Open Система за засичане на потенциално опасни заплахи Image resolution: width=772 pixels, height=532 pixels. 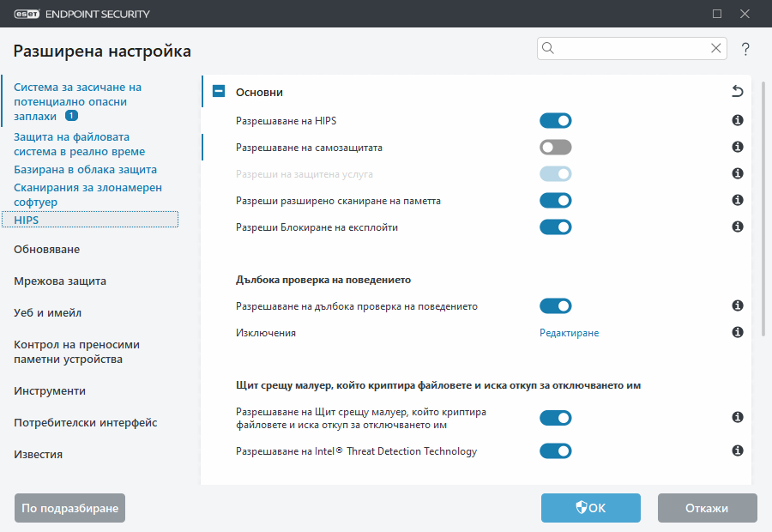(77, 102)
